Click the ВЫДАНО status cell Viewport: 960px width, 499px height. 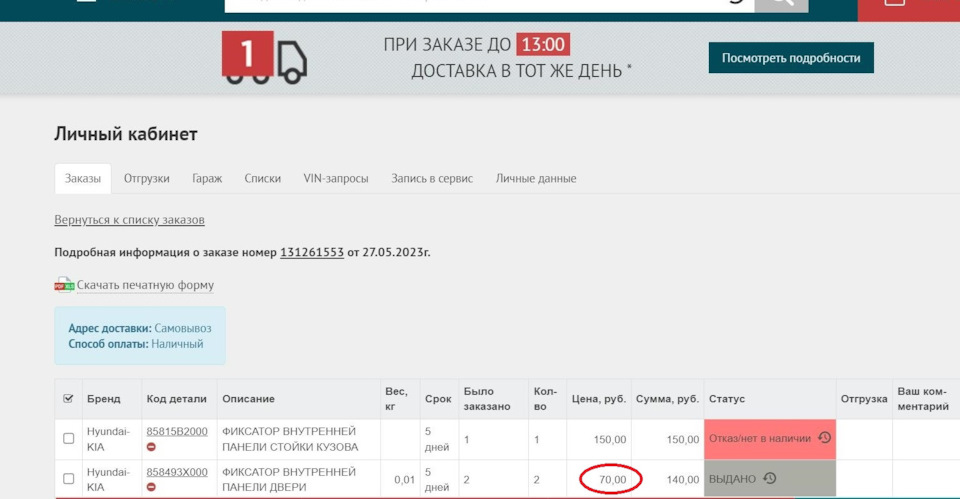[770, 479]
